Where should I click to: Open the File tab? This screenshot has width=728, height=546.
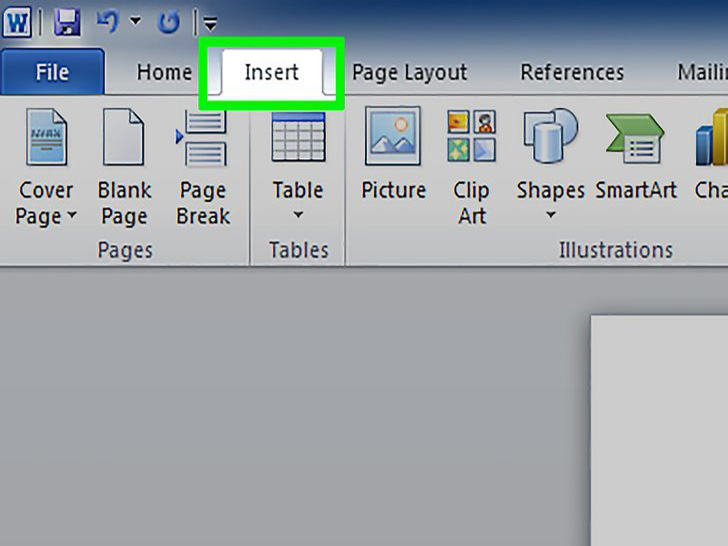pos(52,72)
